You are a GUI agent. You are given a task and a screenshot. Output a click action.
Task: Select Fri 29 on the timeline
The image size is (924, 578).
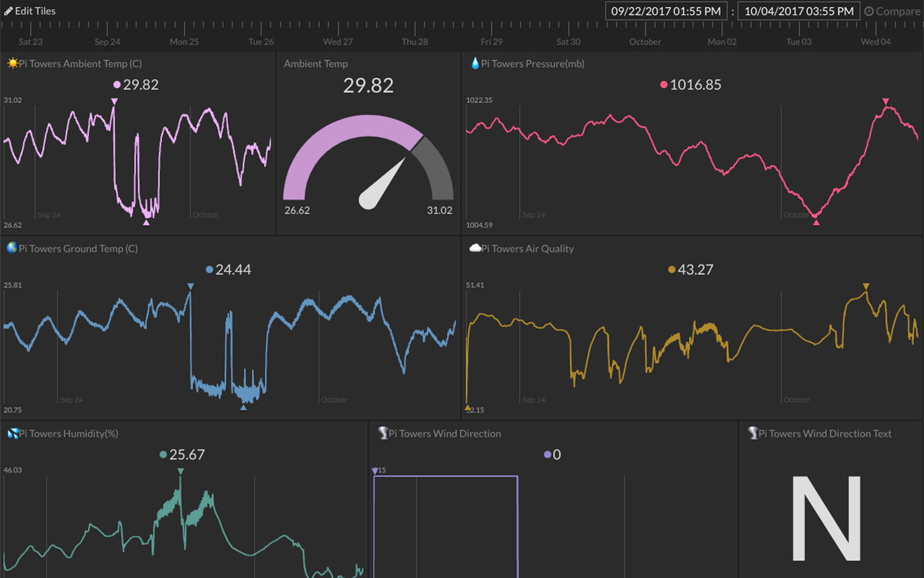coord(492,42)
